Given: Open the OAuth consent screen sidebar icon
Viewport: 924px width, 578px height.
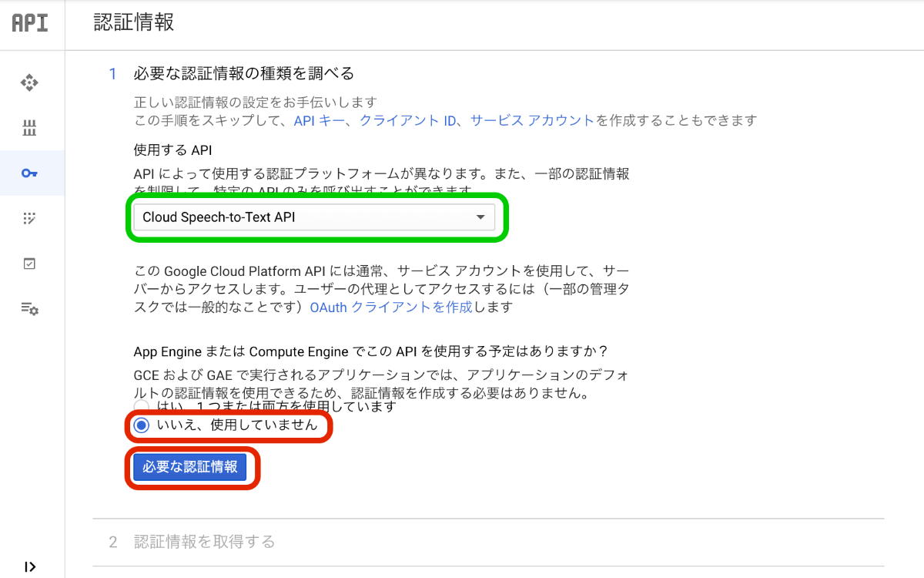Looking at the screenshot, I should pyautogui.click(x=29, y=218).
